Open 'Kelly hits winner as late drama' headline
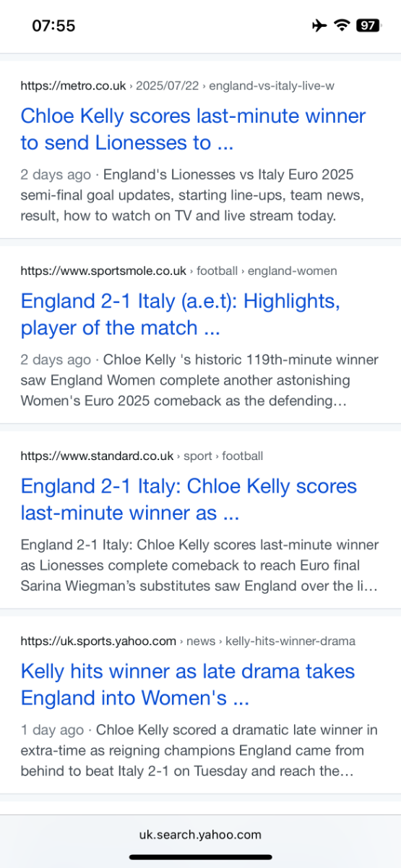 click(188, 685)
